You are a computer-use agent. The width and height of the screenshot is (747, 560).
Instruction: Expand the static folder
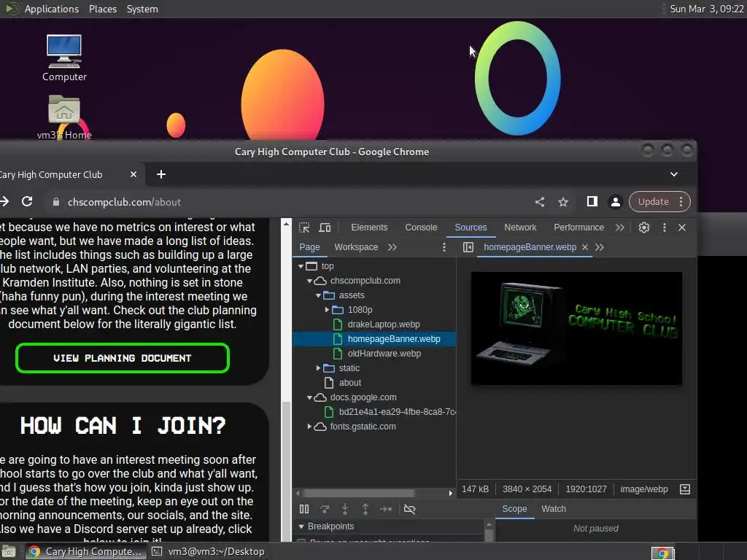coord(318,368)
